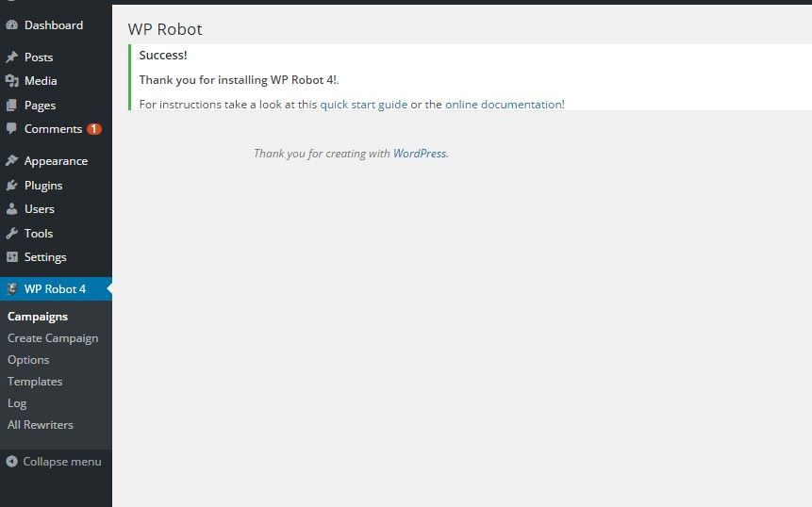The image size is (812, 507).
Task: Open the Comments menu item
Action: [56, 129]
